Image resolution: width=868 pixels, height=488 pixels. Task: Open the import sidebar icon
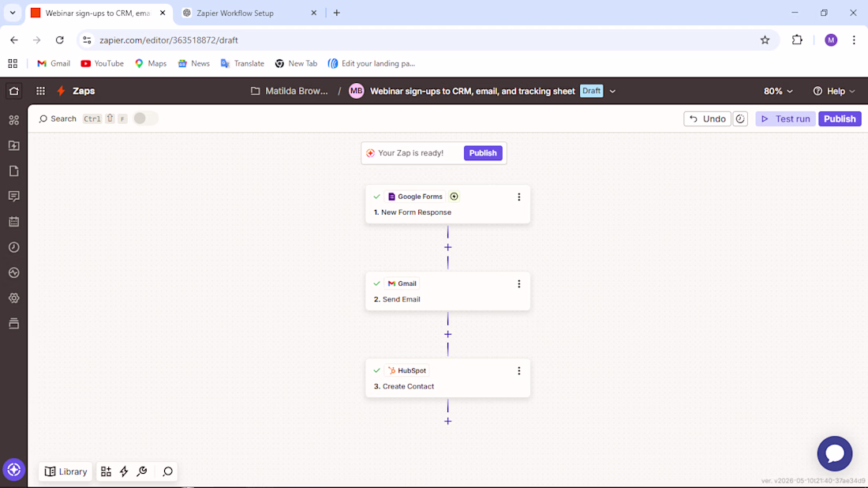pyautogui.click(x=14, y=145)
